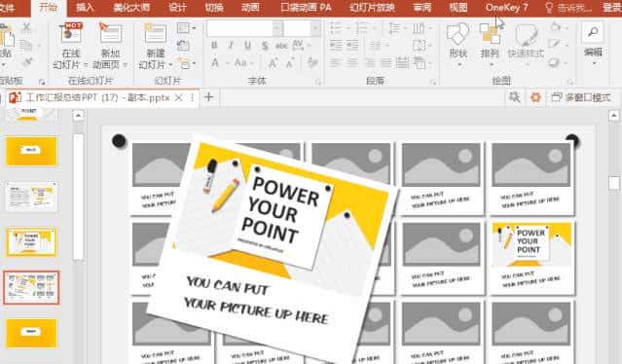Screen dimensions: 622x364
Task: Toggle text Shadow S button
Action: click(x=265, y=46)
